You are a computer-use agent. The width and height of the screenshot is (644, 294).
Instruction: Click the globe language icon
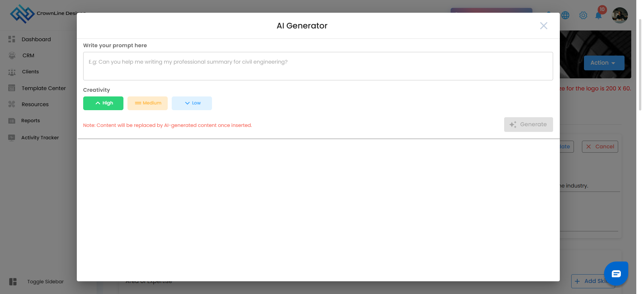tap(565, 15)
